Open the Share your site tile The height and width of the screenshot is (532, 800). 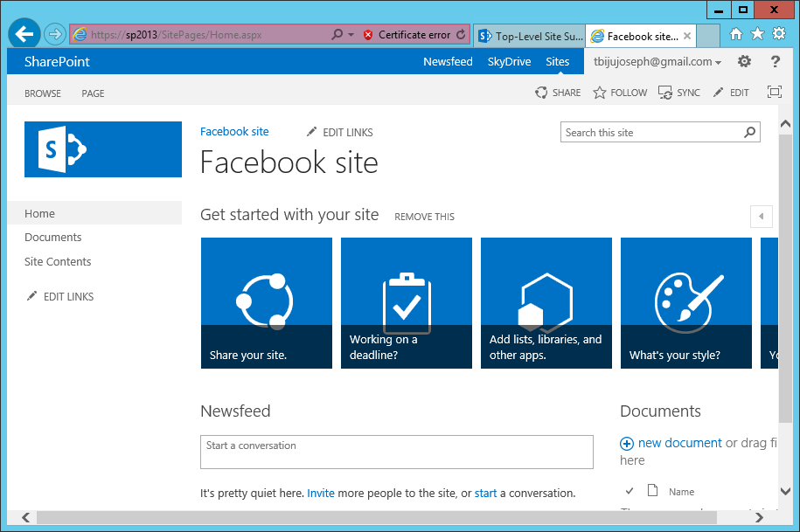pyautogui.click(x=267, y=302)
